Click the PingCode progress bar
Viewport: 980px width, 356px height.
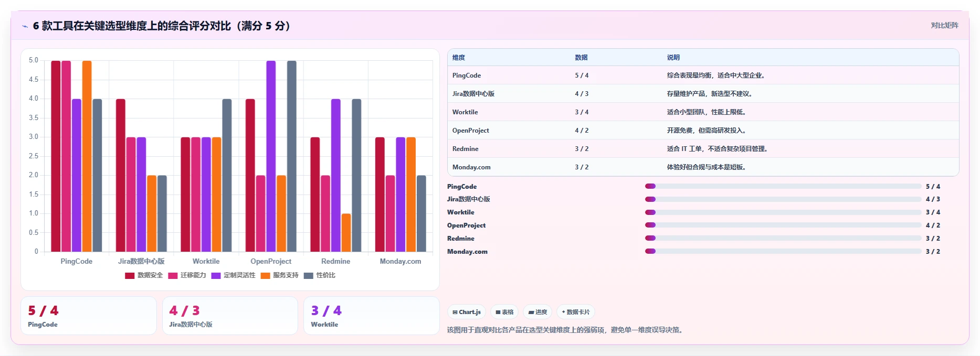783,186
